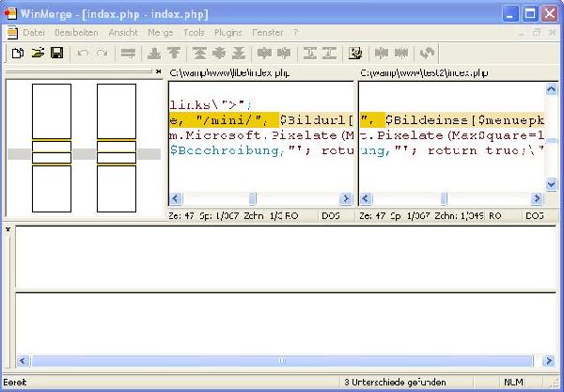The height and width of the screenshot is (392, 564).
Task: Click the $Bildeines text in right pane
Action: pyautogui.click(x=427, y=120)
